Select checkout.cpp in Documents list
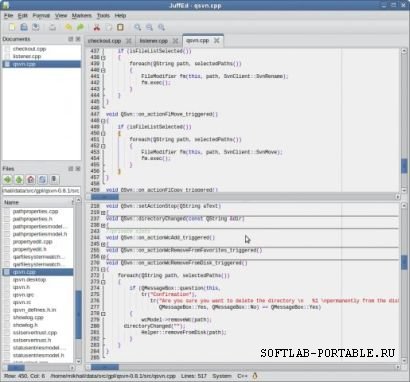 point(42,49)
